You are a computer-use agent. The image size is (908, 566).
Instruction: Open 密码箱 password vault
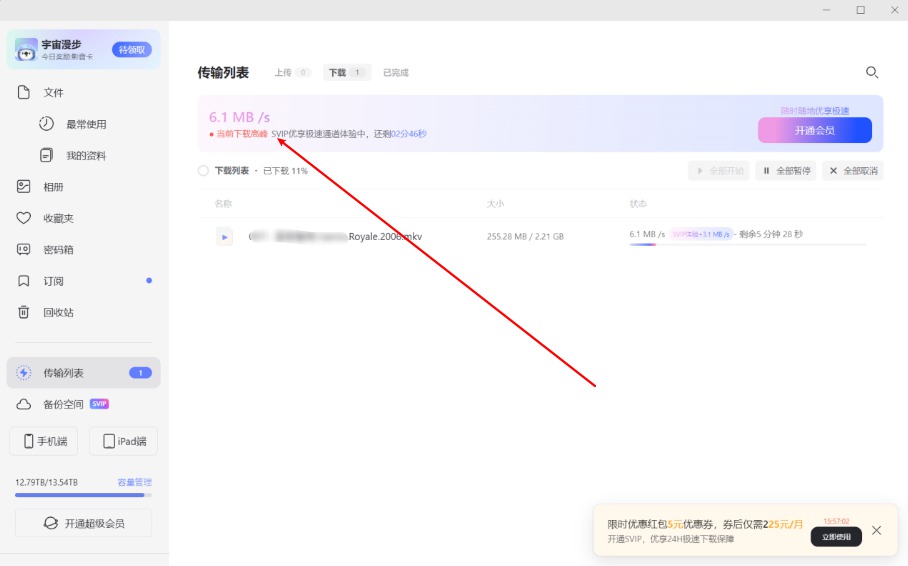58,250
